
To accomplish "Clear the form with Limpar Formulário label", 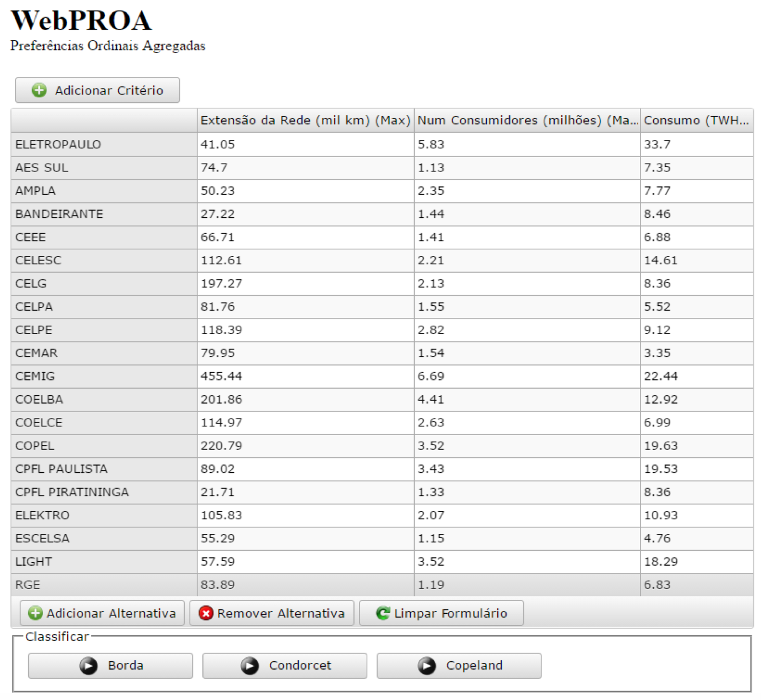I will 451,613.
